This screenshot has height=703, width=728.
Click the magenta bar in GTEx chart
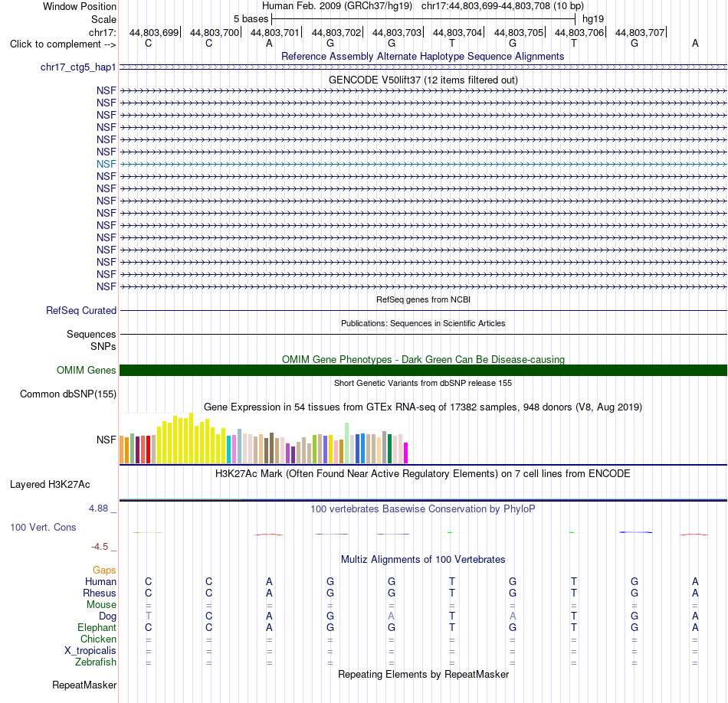click(x=406, y=453)
